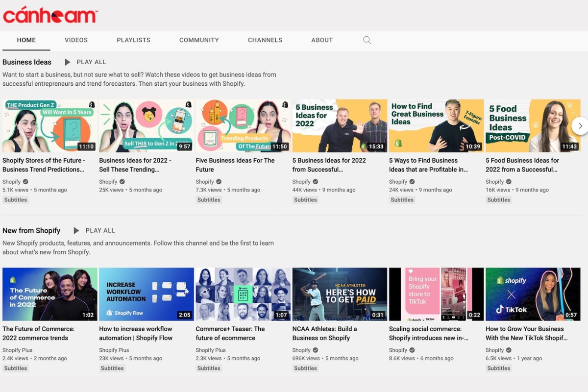The height and width of the screenshot is (392, 588).
Task: Click verified badge under '5 Ways to Find Business Ideas'
Action: coord(412,182)
